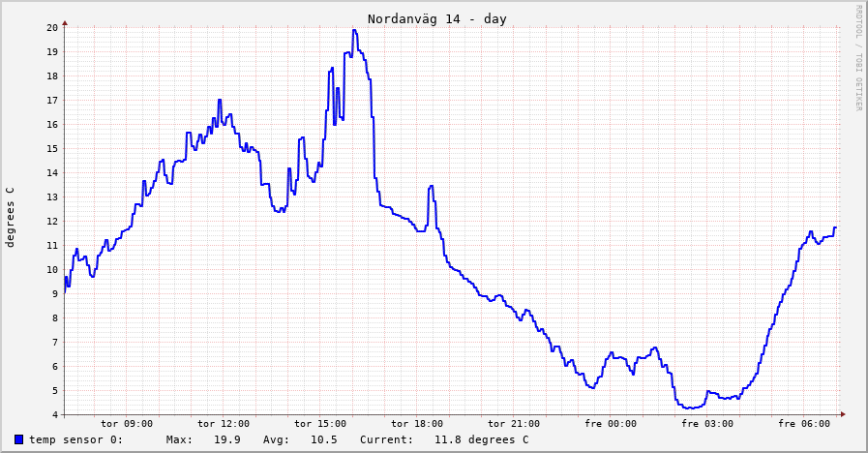Click the 'Current:' legend label
Viewport: 868px width, 453px height.
[x=386, y=439]
